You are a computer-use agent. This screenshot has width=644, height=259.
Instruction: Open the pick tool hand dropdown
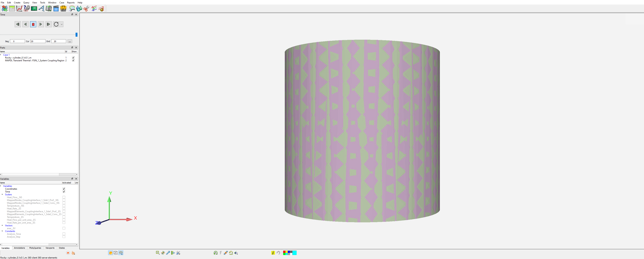pos(73,253)
